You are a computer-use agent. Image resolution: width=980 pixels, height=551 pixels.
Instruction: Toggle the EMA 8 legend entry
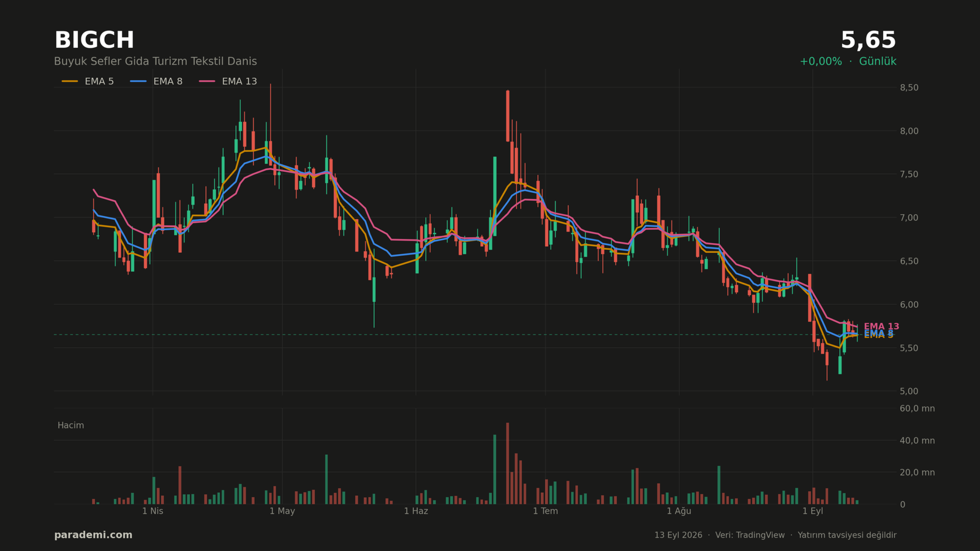[156, 81]
